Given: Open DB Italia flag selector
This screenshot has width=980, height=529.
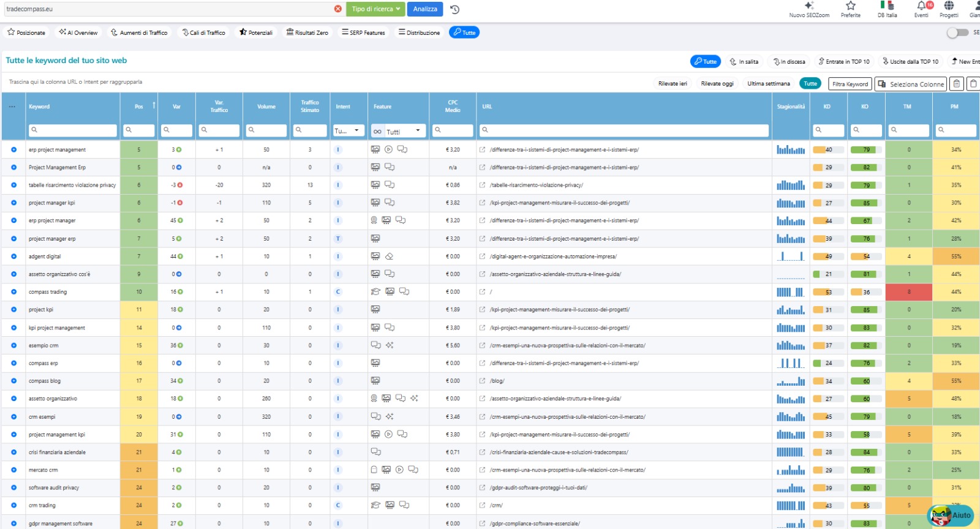Looking at the screenshot, I should [x=887, y=9].
